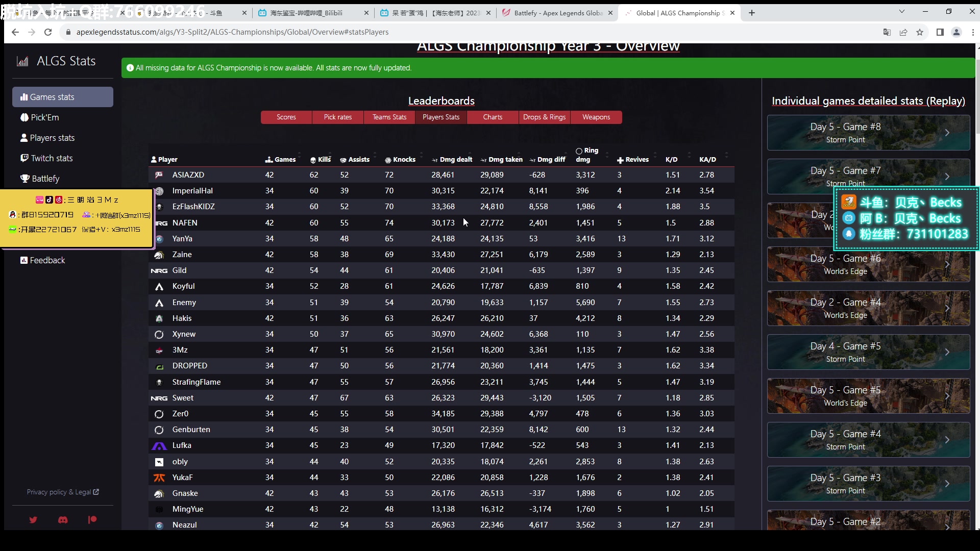Open the translate page icon
Image resolution: width=980 pixels, height=551 pixels.
click(x=887, y=32)
